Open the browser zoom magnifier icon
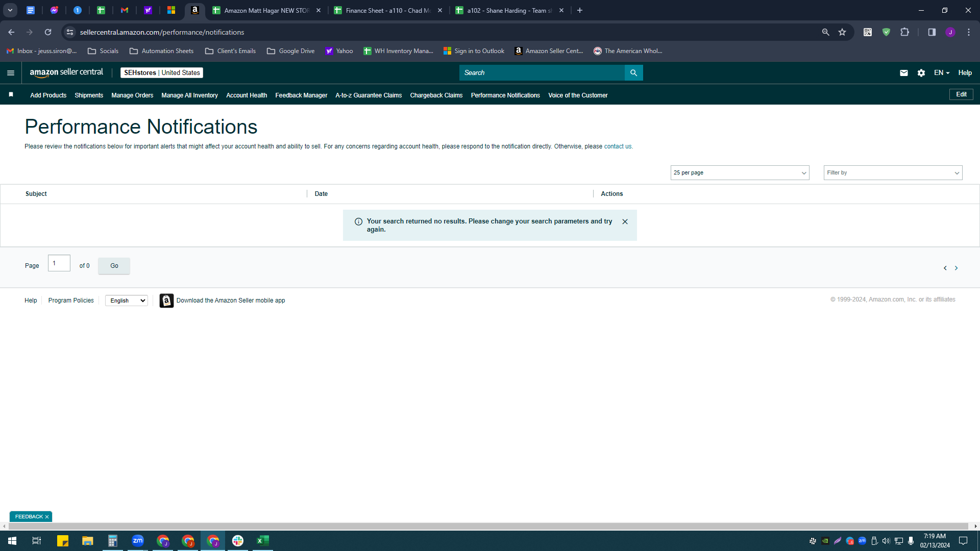Viewport: 980px width, 551px height. [825, 32]
